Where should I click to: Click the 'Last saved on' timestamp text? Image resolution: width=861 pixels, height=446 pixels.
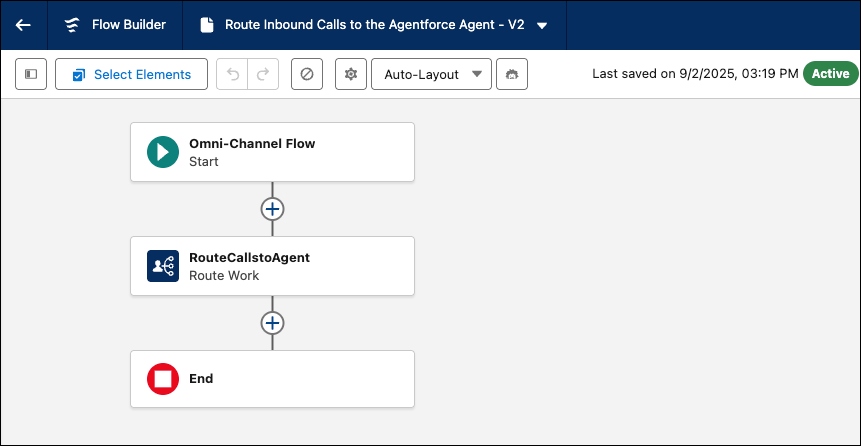tap(695, 74)
